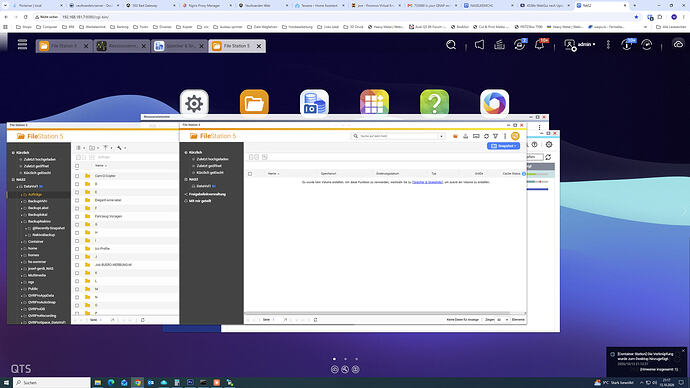This screenshot has height=388, width=690.
Task: Open the Snapshot dropdown button
Action: point(503,146)
